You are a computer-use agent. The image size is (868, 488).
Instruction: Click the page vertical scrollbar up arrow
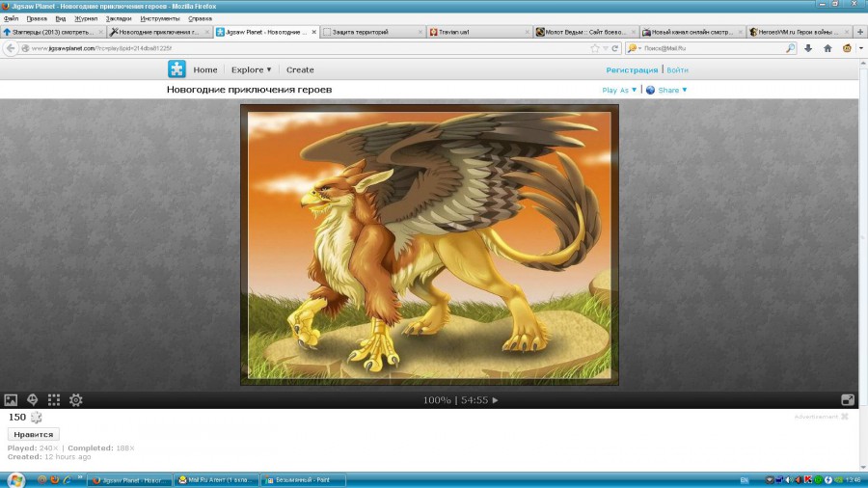point(863,63)
